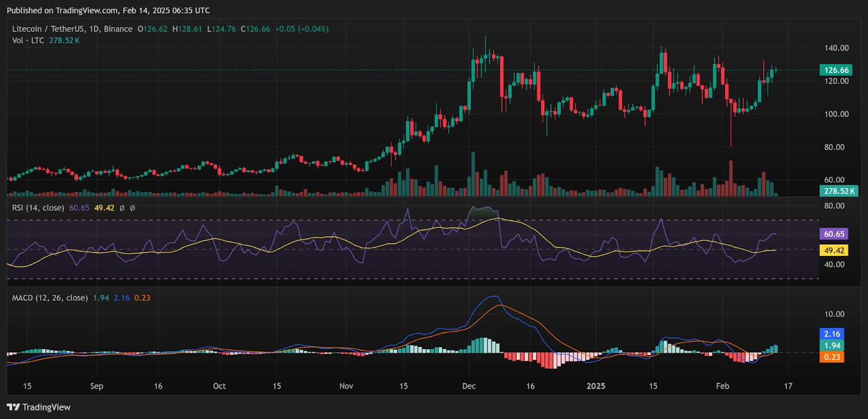
Task: Click the Feb label on time axis
Action: 723,386
